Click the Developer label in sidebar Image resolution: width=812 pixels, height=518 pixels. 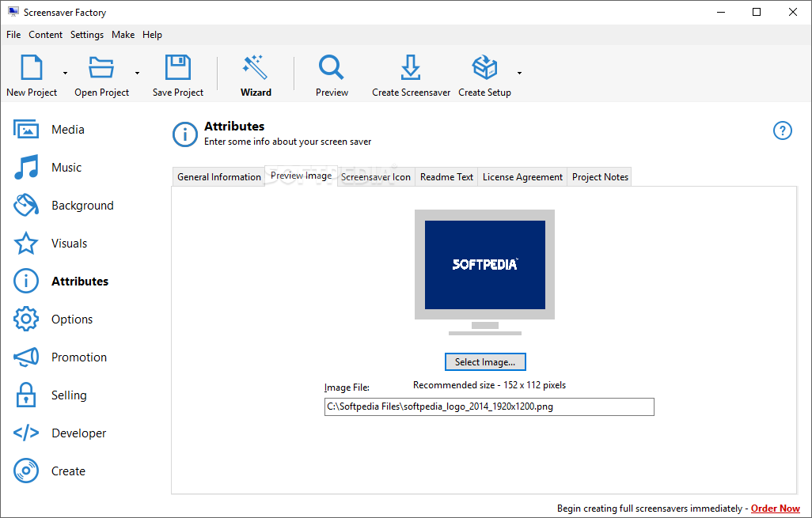pyautogui.click(x=78, y=433)
